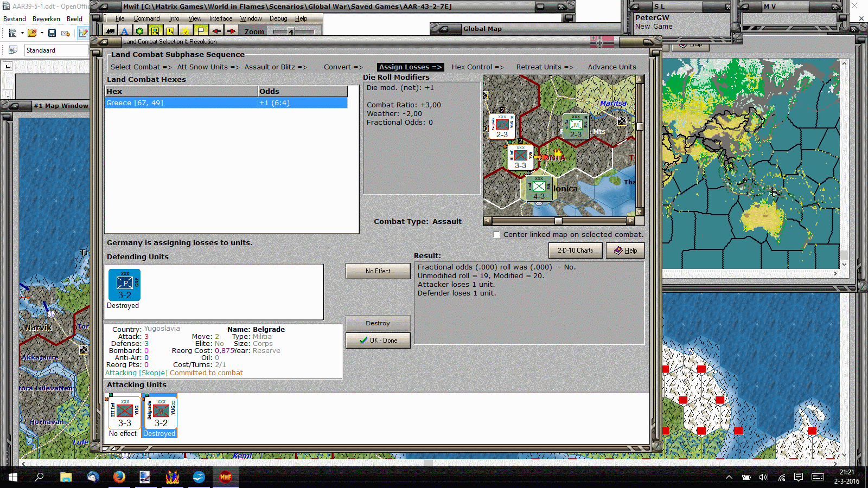Click the Att Snow Units subphase step
The width and height of the screenshot is (868, 488).
[x=208, y=67]
